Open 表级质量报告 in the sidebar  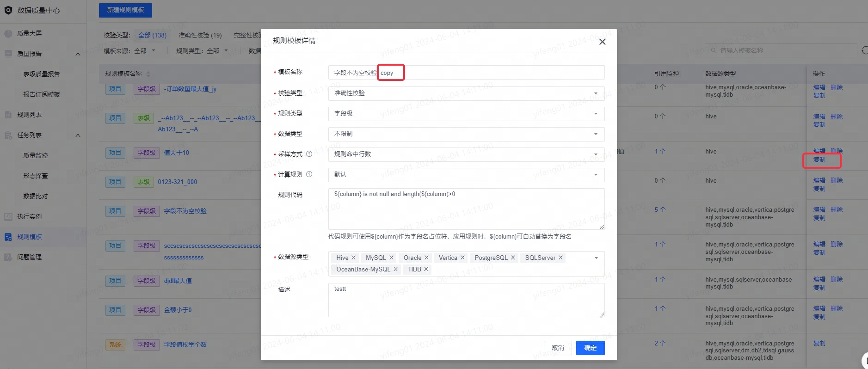click(42, 74)
